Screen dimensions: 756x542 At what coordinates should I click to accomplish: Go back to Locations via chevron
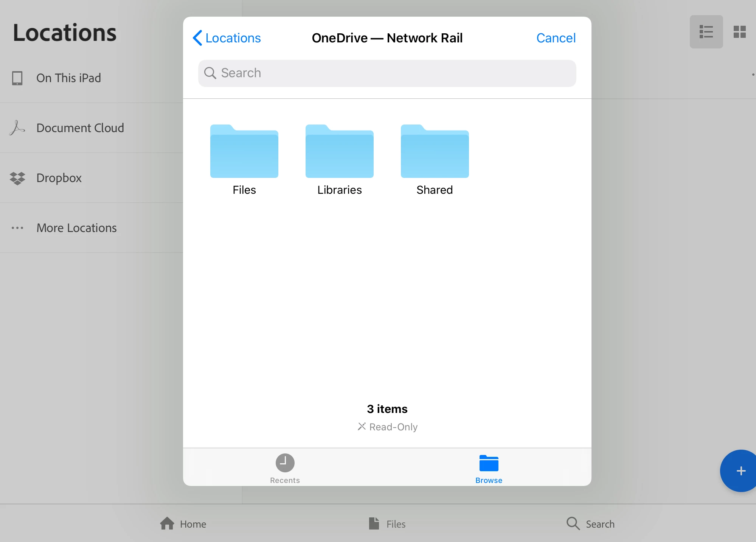pyautogui.click(x=198, y=38)
